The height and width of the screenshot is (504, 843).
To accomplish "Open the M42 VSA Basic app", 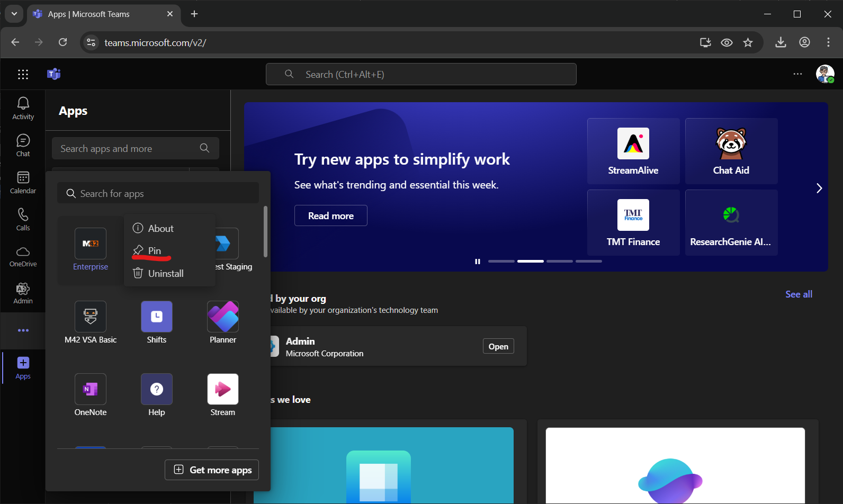I will point(91,322).
